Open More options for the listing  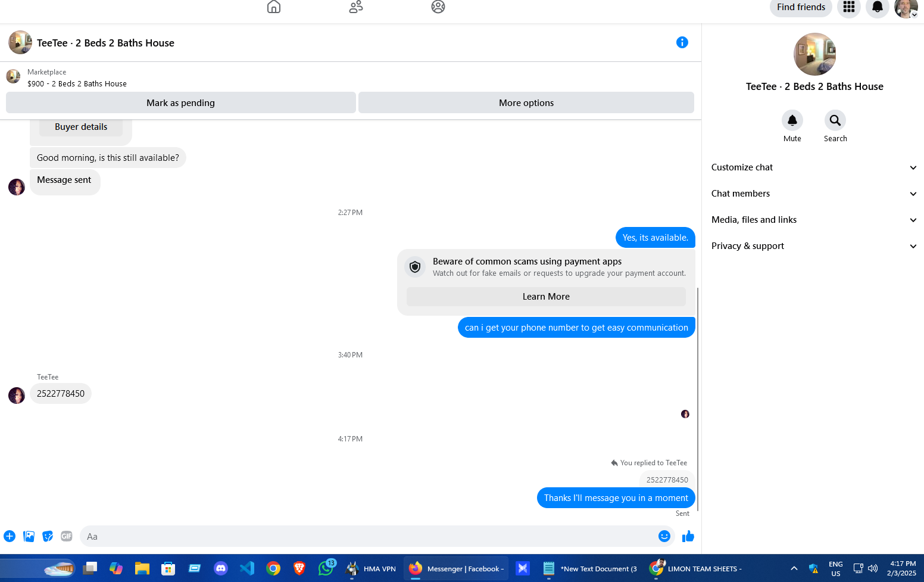tap(526, 102)
